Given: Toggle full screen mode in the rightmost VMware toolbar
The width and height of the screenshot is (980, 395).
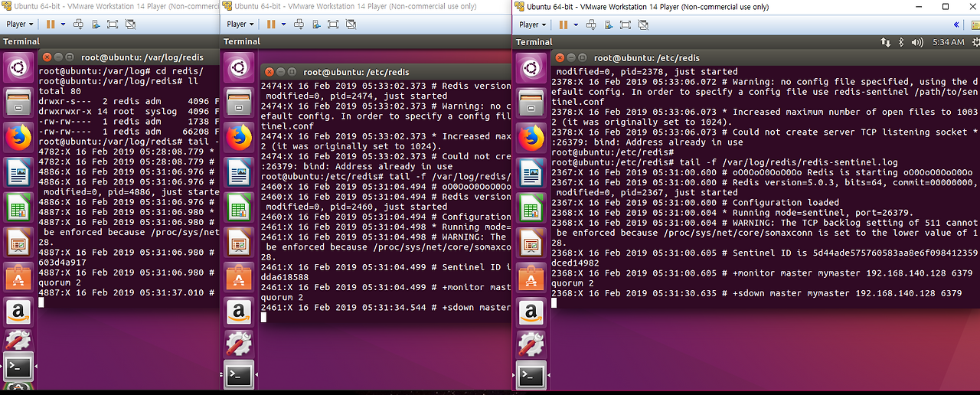Looking at the screenshot, I should click(x=626, y=24).
